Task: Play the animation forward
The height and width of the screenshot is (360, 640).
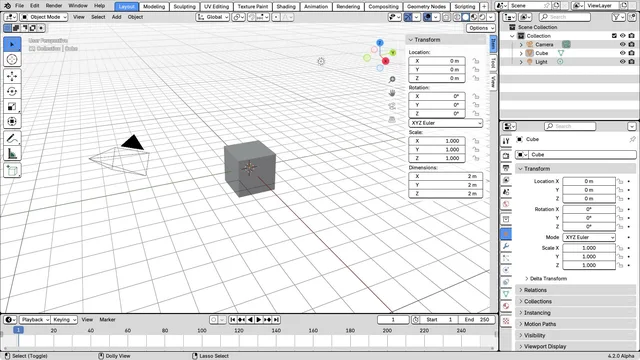Action: click(259, 320)
